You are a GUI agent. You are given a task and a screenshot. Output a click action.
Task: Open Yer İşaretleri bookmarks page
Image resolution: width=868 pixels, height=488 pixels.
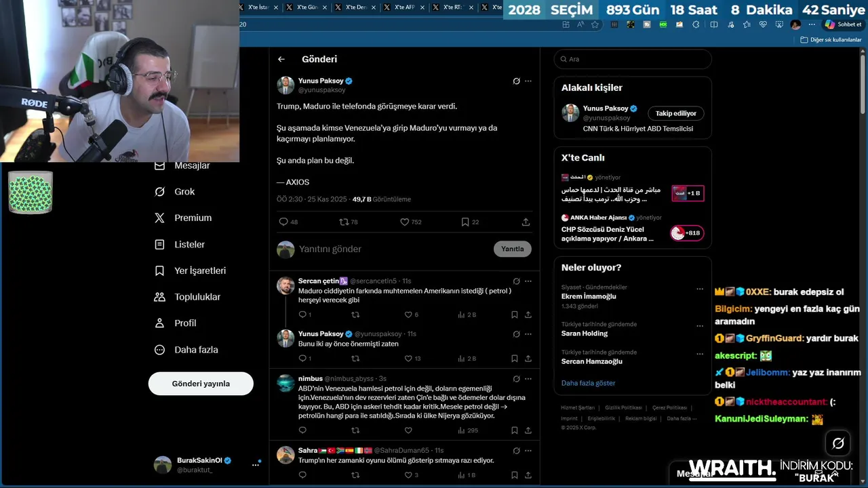point(191,270)
